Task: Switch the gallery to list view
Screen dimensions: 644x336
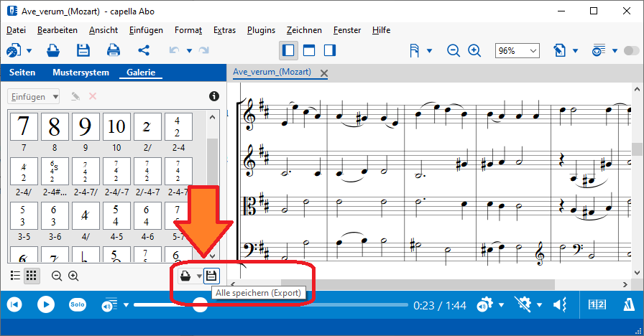Action: [x=15, y=275]
